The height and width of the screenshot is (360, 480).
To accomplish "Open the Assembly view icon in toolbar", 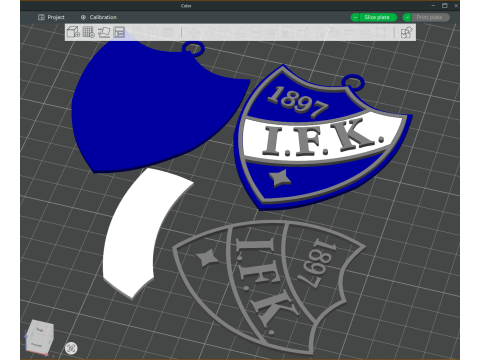I will pyautogui.click(x=406, y=33).
